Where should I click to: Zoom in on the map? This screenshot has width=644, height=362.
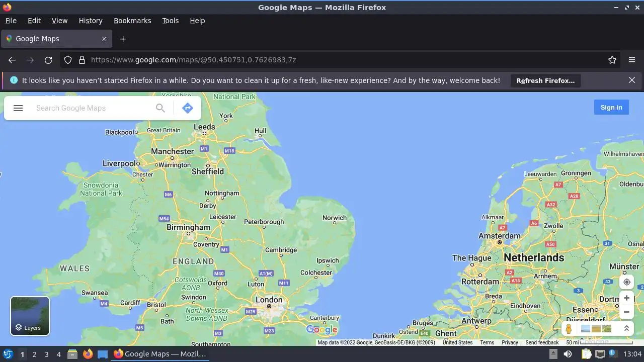point(626,298)
